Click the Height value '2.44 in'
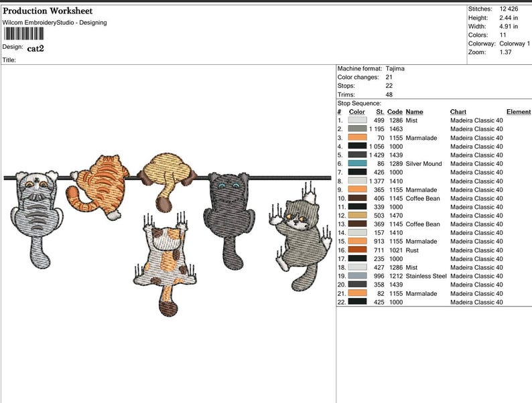 coord(509,17)
